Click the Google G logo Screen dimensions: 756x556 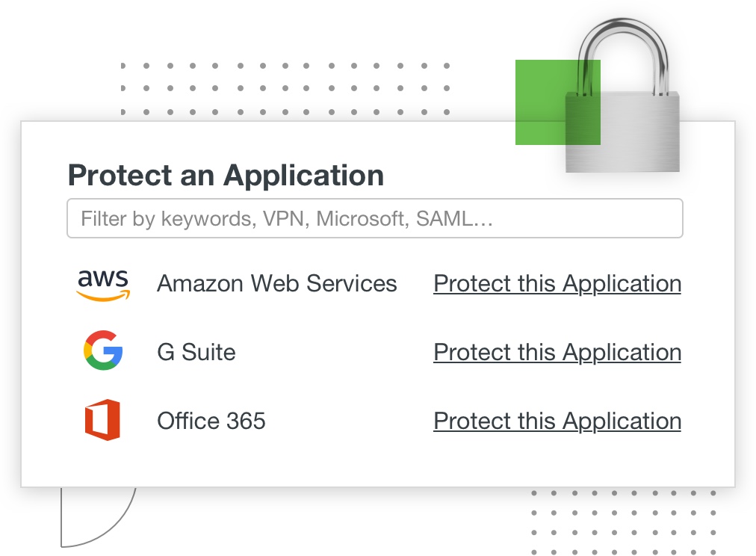point(103,351)
